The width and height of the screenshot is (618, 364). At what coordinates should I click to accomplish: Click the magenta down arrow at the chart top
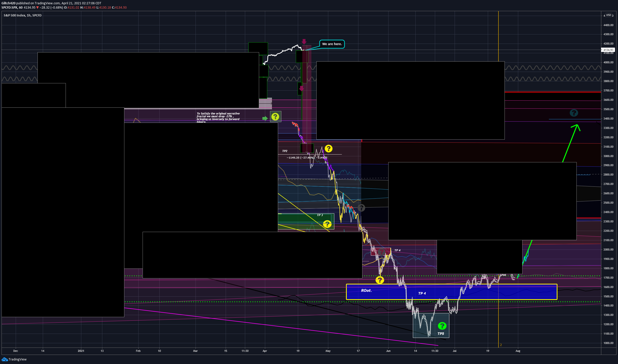click(304, 42)
